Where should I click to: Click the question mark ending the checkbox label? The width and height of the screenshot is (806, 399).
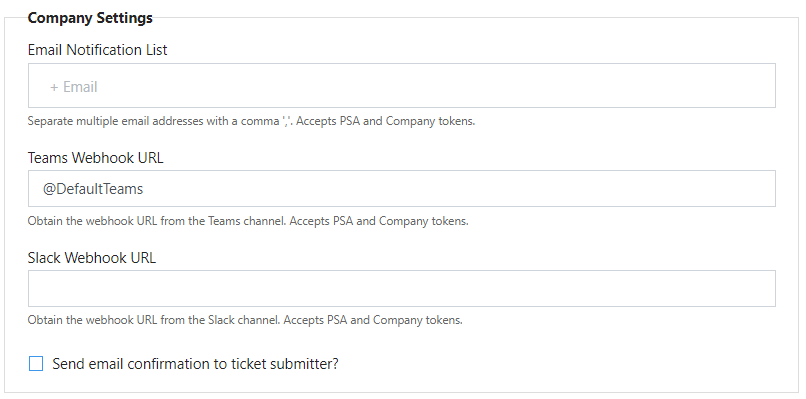[x=335, y=364]
